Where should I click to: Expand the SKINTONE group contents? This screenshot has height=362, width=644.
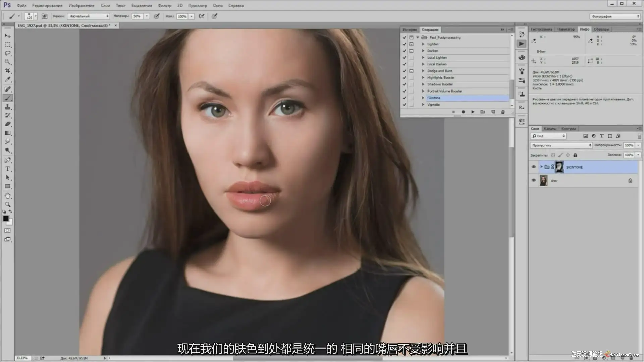pyautogui.click(x=541, y=167)
